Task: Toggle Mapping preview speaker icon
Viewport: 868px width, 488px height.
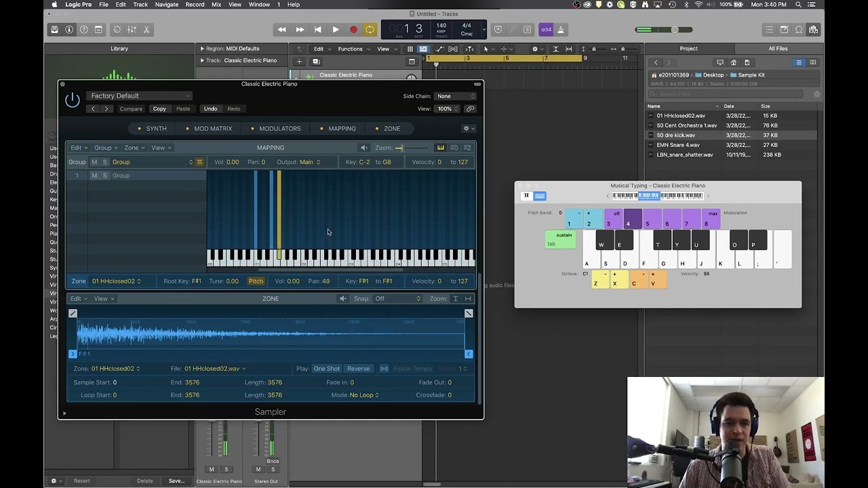Action: click(364, 148)
